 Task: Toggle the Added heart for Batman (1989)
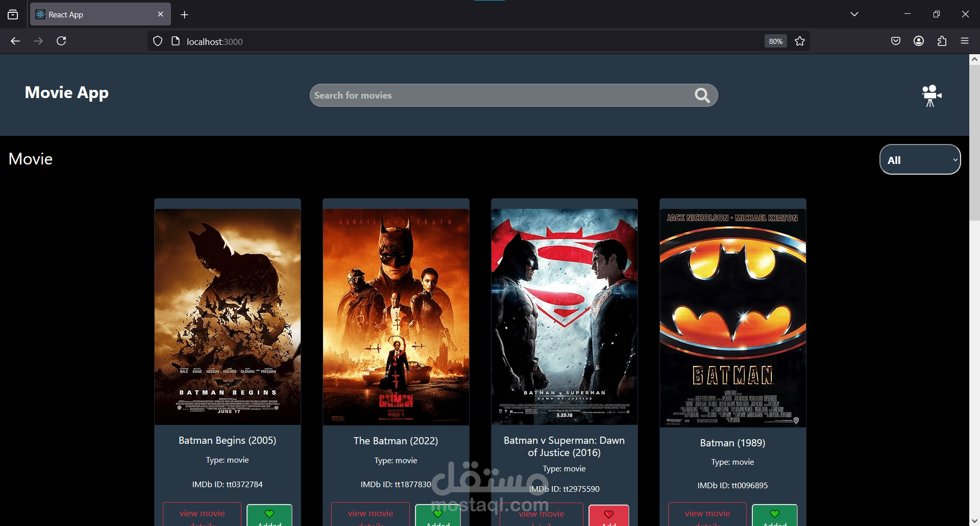coord(774,514)
